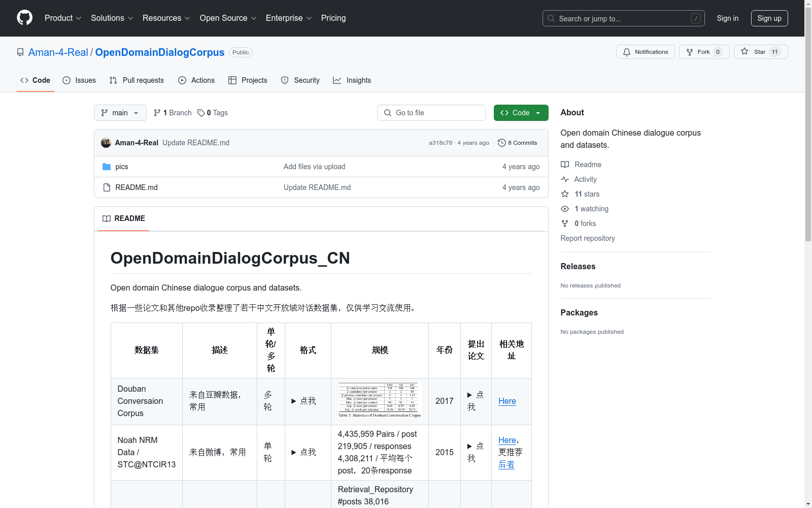Click the fork icon in the Fork button
The height and width of the screenshot is (508, 812).
point(690,52)
